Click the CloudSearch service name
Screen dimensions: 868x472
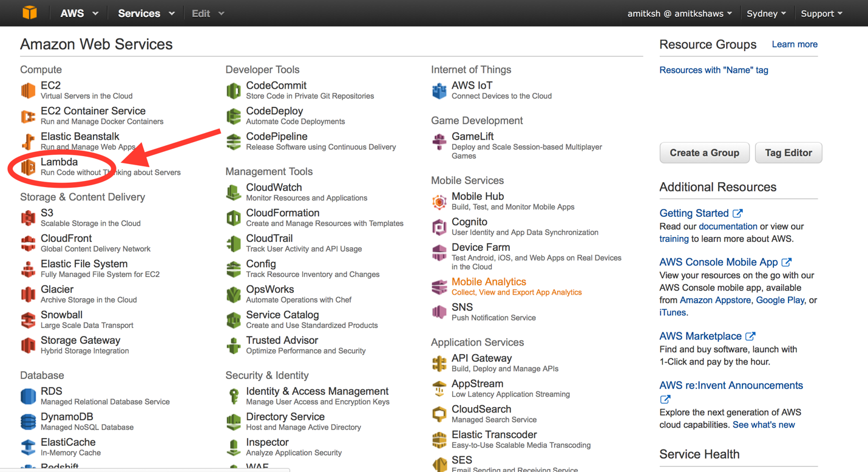(481, 409)
